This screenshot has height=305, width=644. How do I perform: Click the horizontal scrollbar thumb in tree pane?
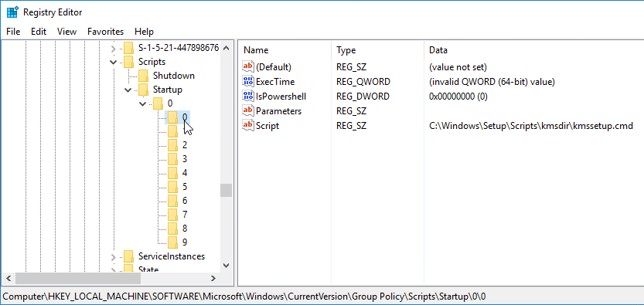click(78, 278)
